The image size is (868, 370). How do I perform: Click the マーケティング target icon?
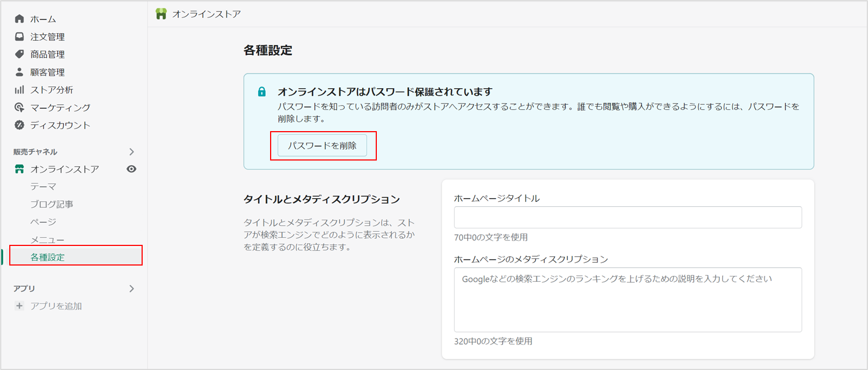[x=20, y=107]
